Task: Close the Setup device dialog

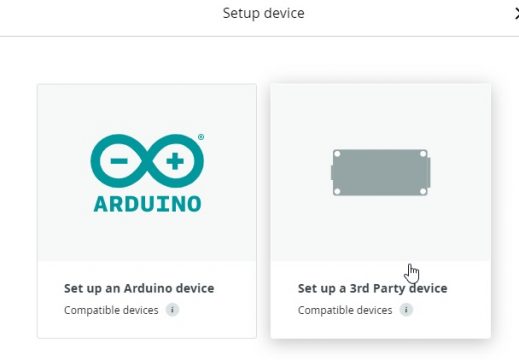Action: 516,14
